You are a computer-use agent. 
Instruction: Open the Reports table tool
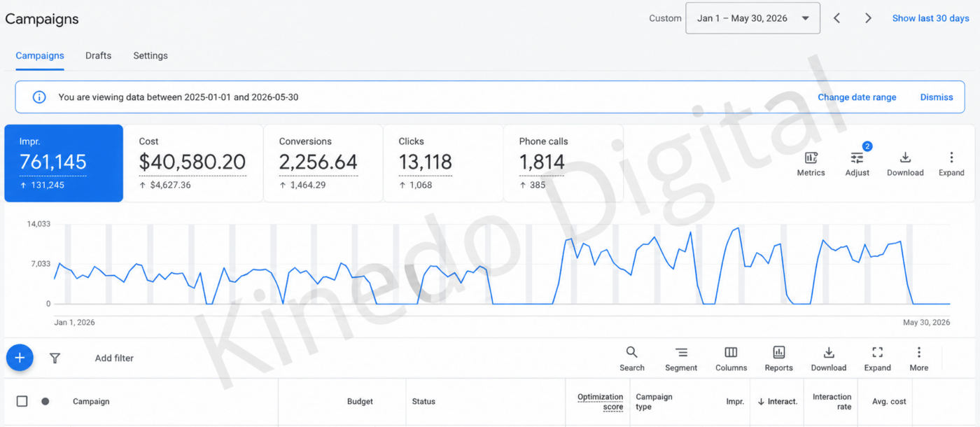pyautogui.click(x=778, y=359)
